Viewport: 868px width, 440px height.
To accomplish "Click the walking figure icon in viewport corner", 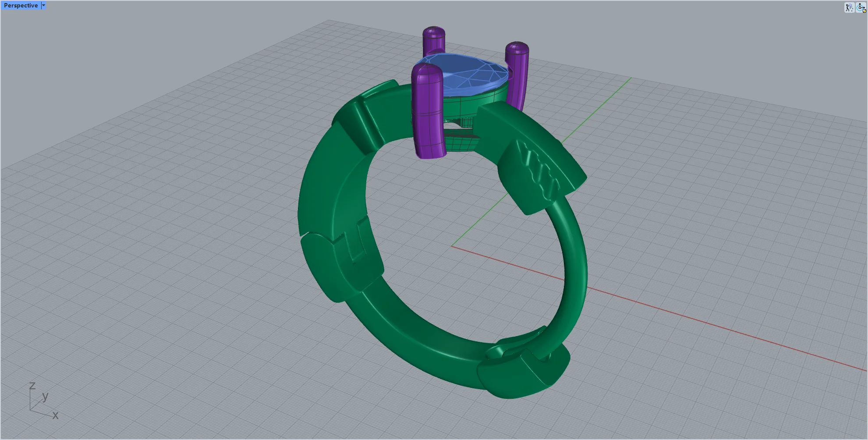I will (x=849, y=7).
